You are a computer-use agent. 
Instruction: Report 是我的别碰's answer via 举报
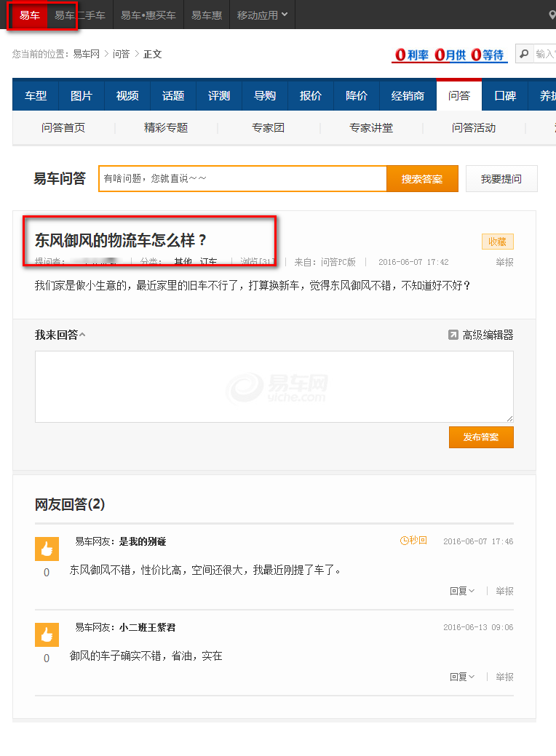pos(504,591)
